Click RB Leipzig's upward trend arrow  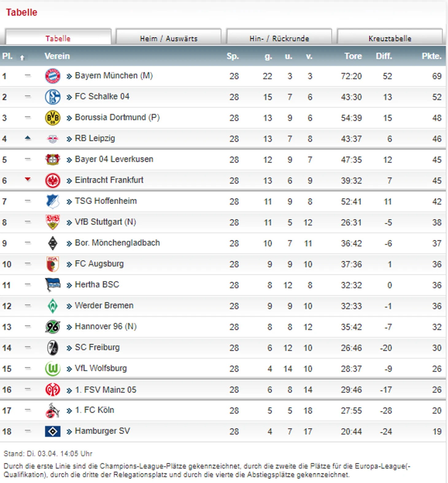(28, 138)
